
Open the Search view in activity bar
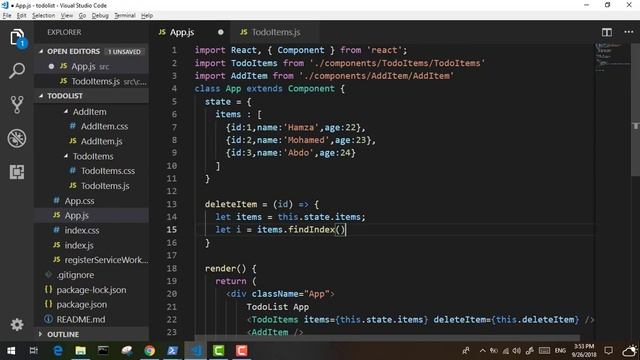pyautogui.click(x=17, y=71)
